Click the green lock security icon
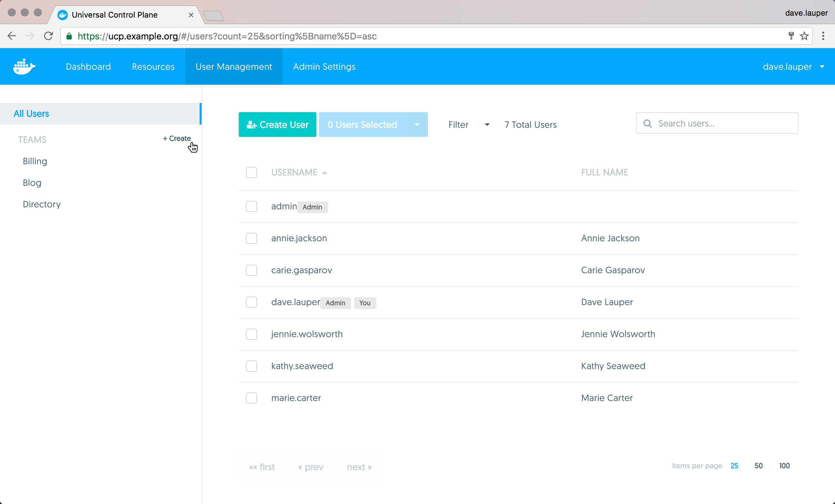 point(69,36)
